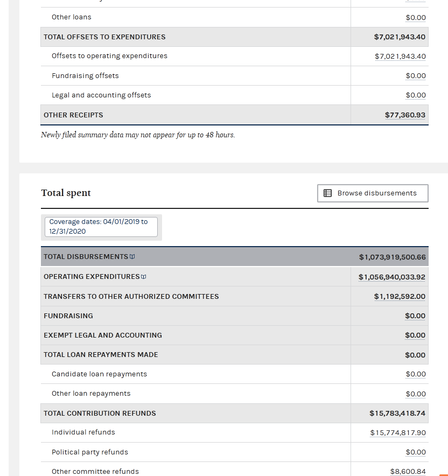Click the "Legal and accounting offsets" label

tap(101, 95)
